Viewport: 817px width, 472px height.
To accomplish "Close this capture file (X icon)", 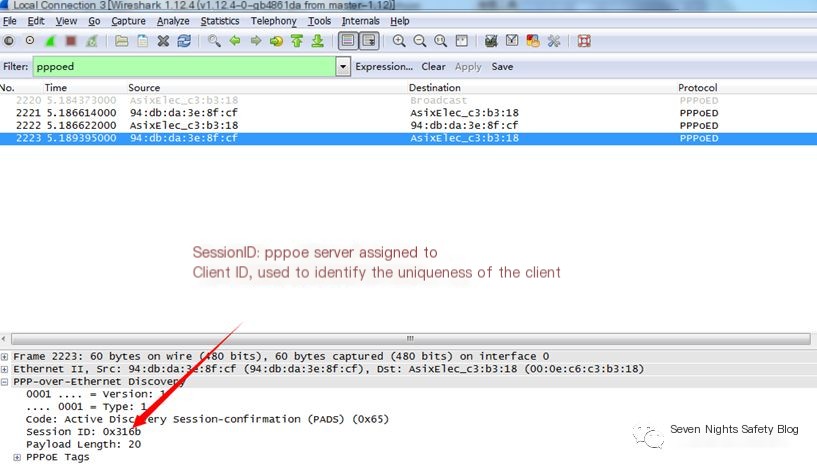I will point(163,41).
